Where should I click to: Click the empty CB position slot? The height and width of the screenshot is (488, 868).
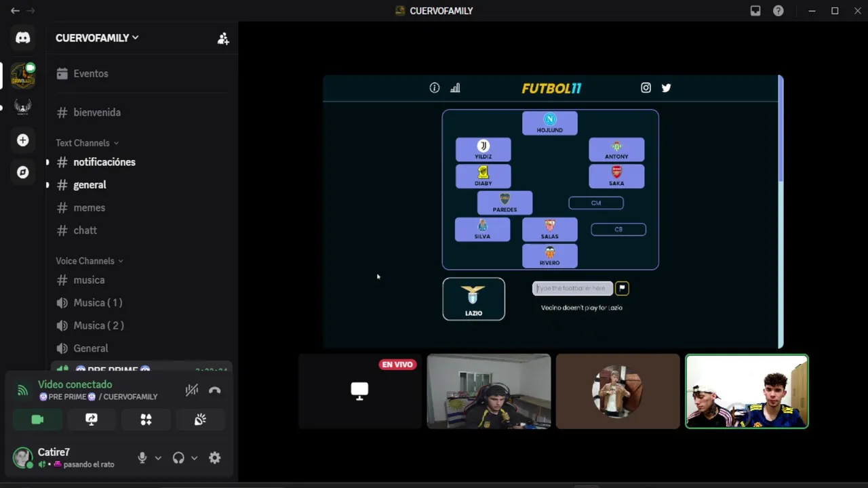tap(618, 229)
